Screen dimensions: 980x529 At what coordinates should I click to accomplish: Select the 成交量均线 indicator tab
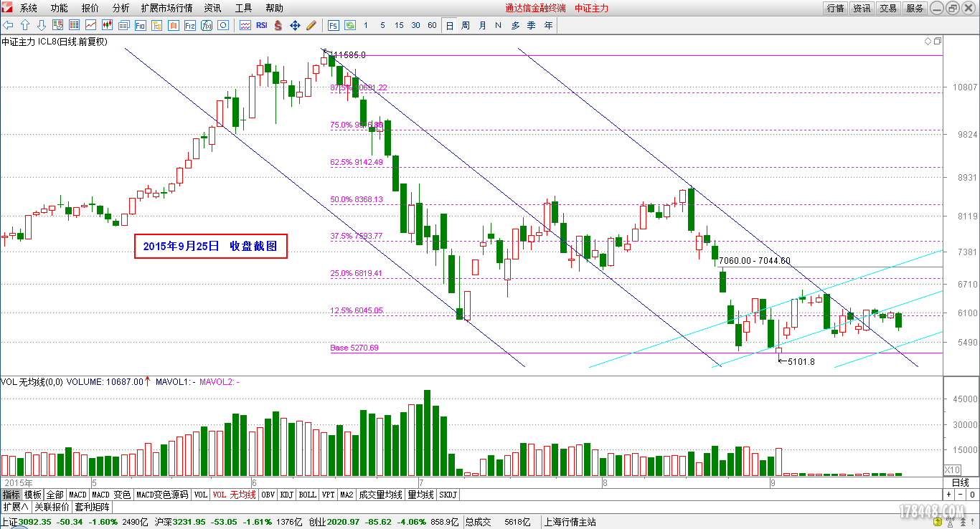point(380,495)
